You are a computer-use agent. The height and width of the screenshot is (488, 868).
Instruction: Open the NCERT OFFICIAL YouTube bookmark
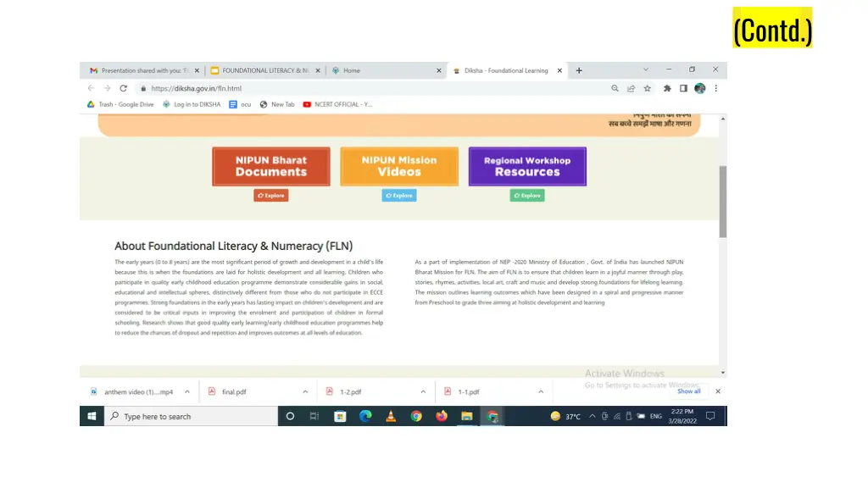click(x=337, y=104)
